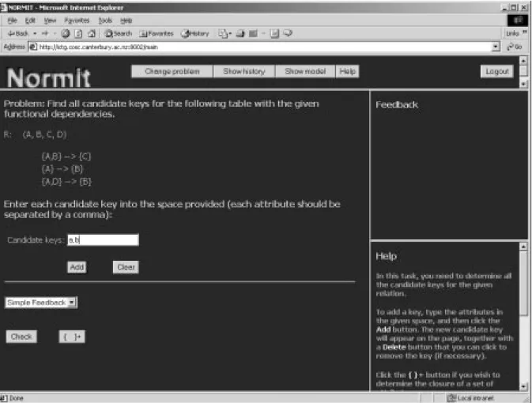
Task: Click the '{A} --> {B}' dependency text
Action: pos(62,169)
